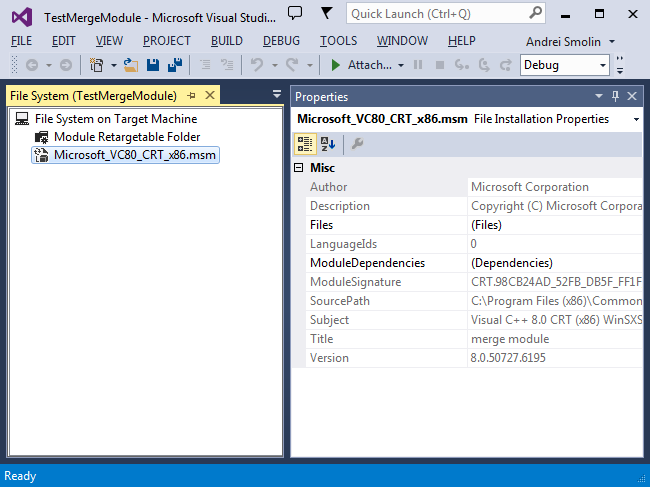Select the Microsoft_VC80_CRT_x86.msm tree item

pyautogui.click(x=126, y=155)
